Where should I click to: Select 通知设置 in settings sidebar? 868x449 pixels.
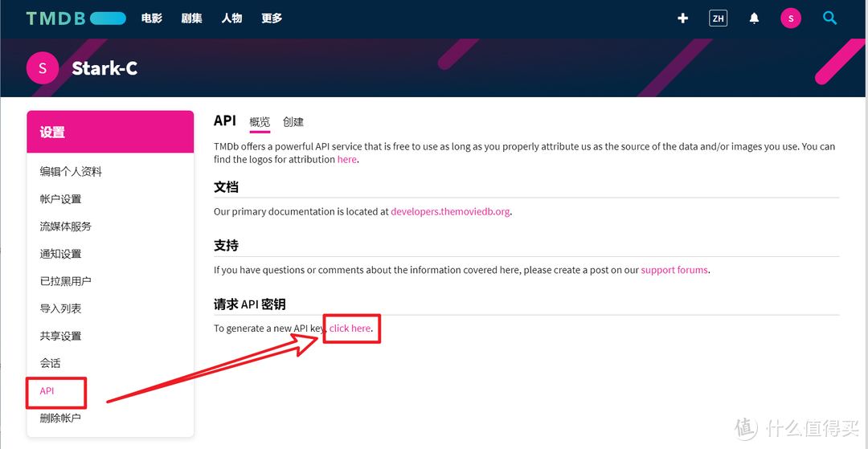pyautogui.click(x=60, y=254)
